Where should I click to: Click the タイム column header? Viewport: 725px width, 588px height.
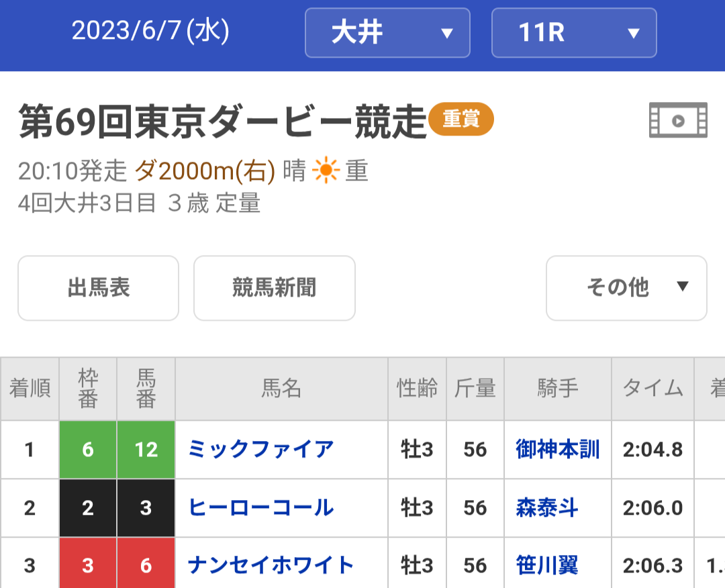(x=652, y=389)
